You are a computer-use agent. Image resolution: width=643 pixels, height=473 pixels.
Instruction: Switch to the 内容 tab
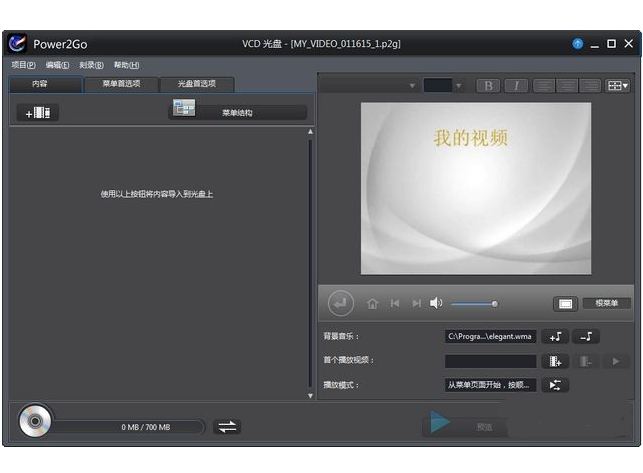point(46,84)
